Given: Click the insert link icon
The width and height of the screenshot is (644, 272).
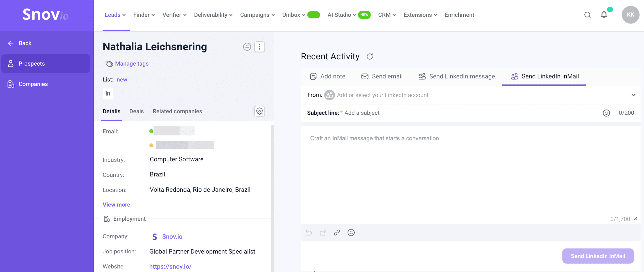Looking at the screenshot, I should click(x=337, y=232).
